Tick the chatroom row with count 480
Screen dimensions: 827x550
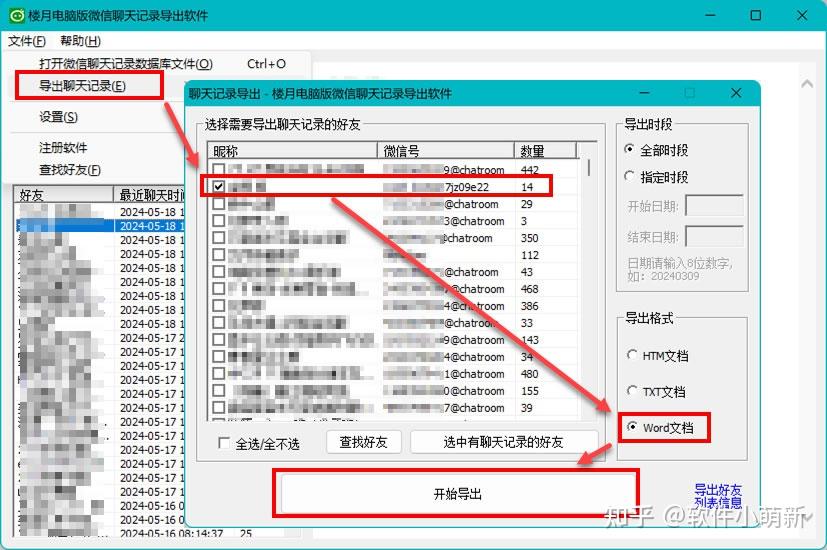click(218, 374)
